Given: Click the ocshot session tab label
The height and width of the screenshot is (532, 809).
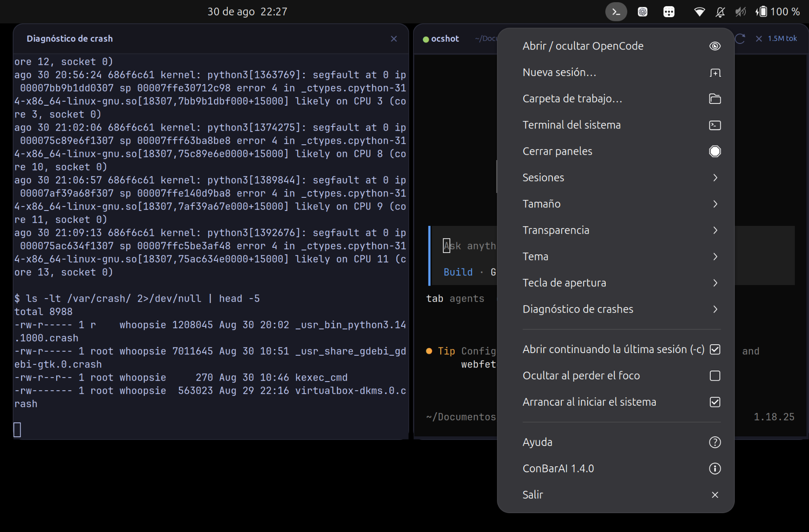Looking at the screenshot, I should point(445,39).
